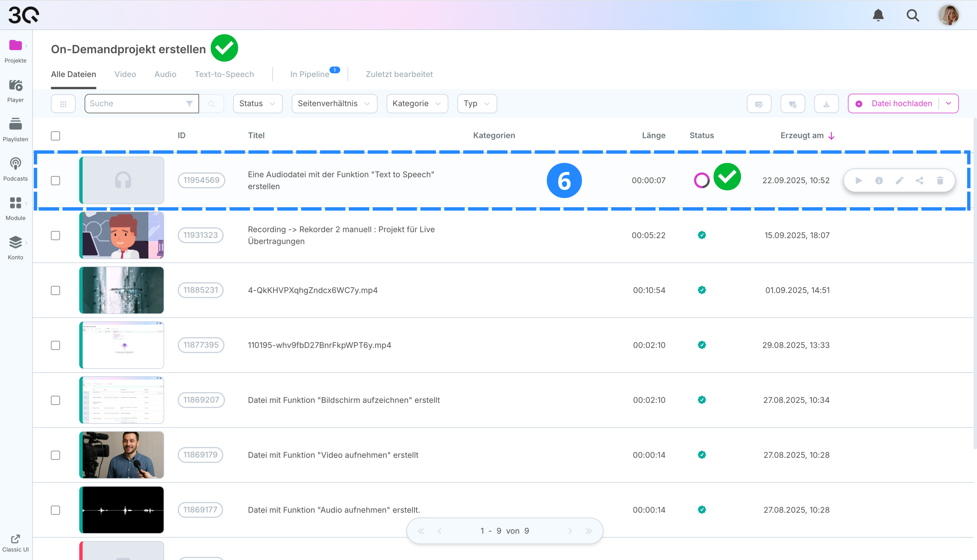
Task: Toggle the select-all checkbox in table header
Action: tap(55, 136)
